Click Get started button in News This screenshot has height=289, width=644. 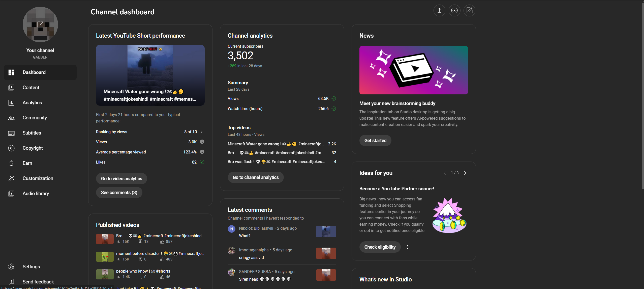pyautogui.click(x=375, y=141)
